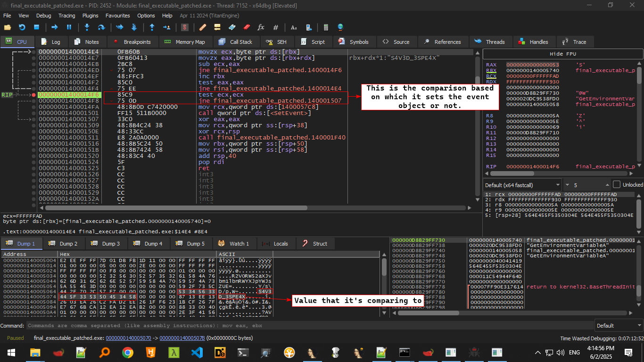644x362 pixels.
Task: Open the Default (x64 fastcall) dropdown
Action: [x=522, y=185]
